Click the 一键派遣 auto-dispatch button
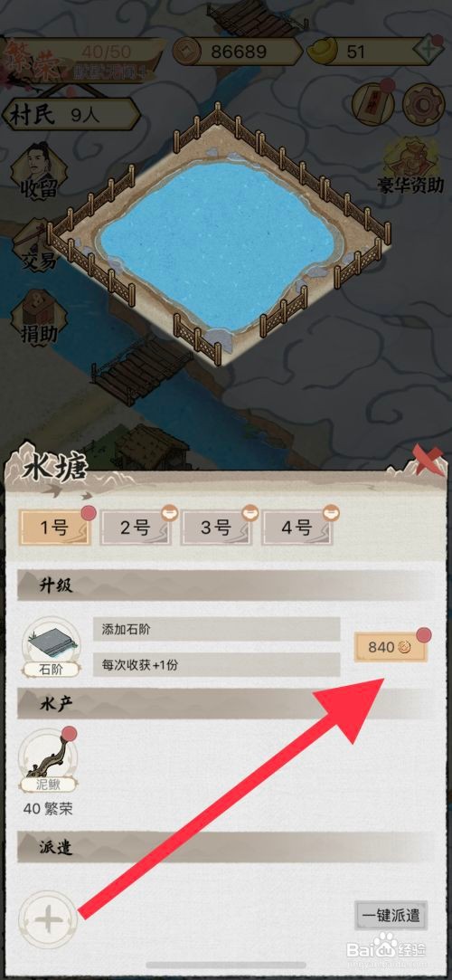Image resolution: width=452 pixels, height=980 pixels. click(391, 917)
